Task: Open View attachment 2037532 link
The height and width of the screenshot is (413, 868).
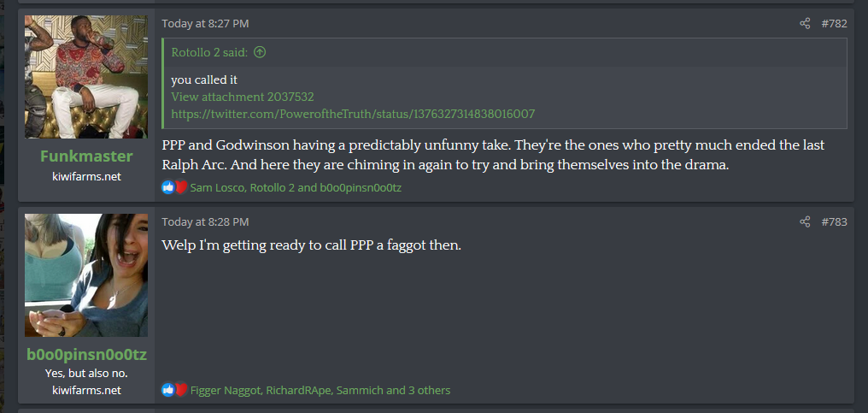Action: [x=243, y=97]
